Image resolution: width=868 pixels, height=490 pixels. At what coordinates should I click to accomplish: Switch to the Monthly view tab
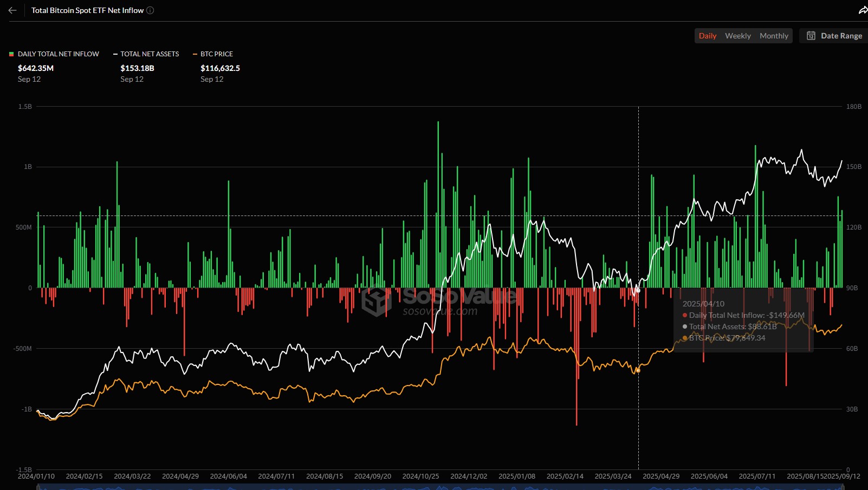(x=774, y=36)
